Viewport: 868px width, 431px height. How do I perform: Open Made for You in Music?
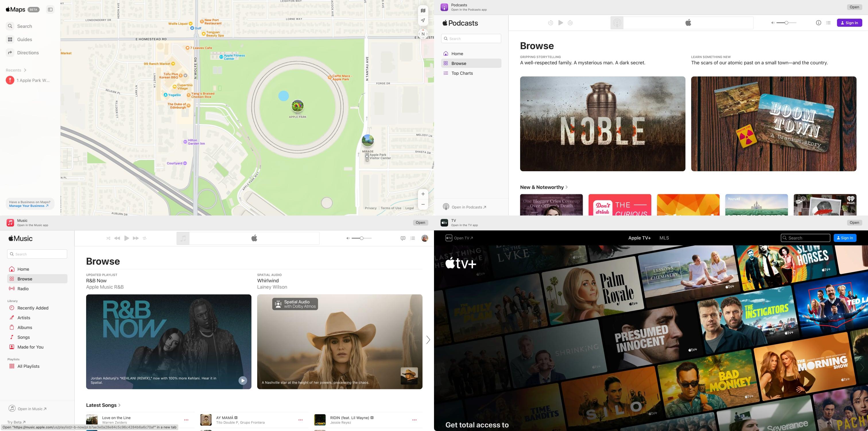(x=37, y=347)
